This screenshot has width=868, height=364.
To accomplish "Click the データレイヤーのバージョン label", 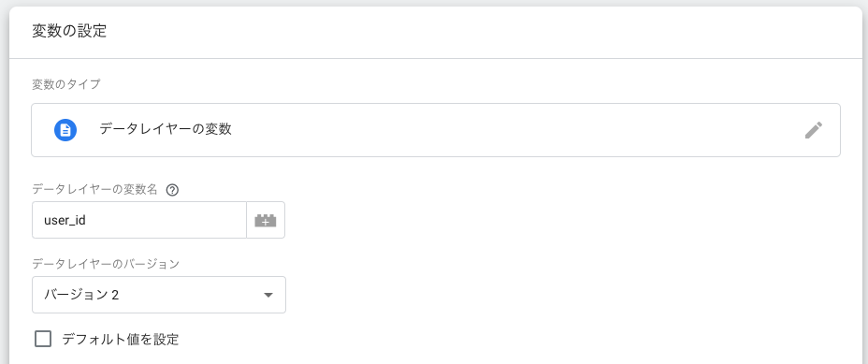I will tap(106, 264).
